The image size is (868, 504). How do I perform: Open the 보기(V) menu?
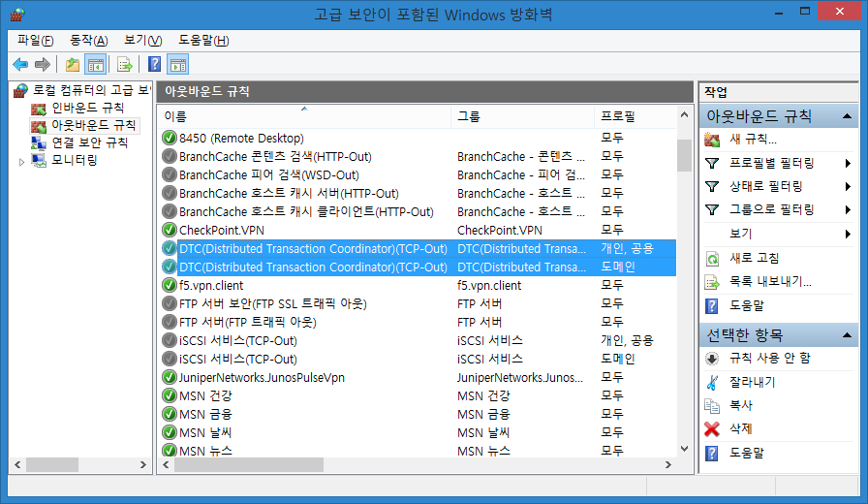(142, 40)
